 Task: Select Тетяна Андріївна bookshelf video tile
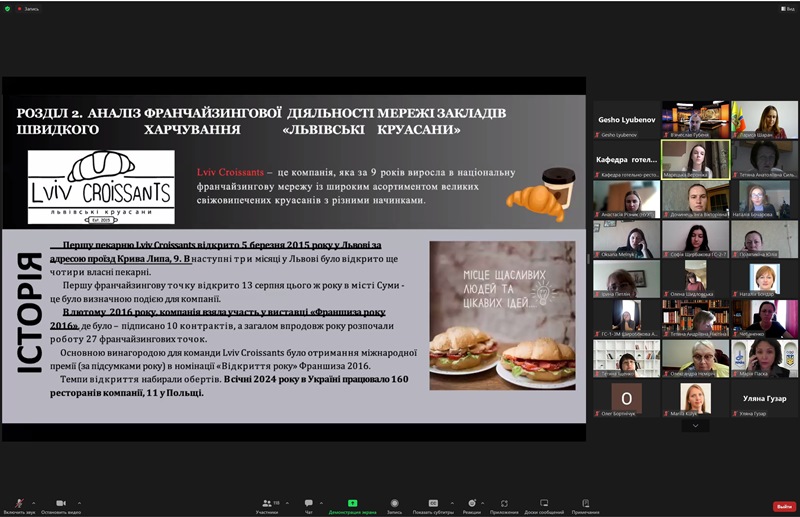(x=696, y=319)
